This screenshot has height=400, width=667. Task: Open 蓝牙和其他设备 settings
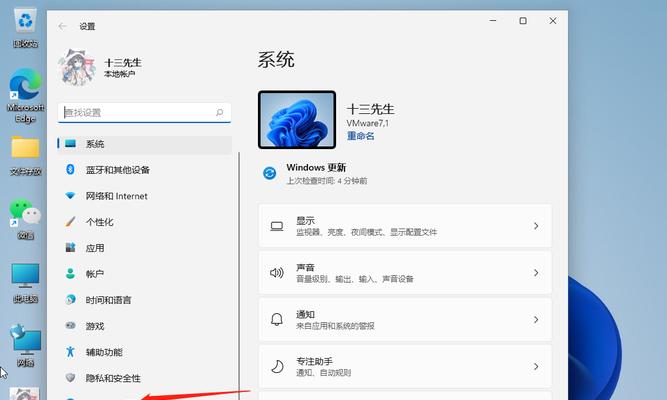pyautogui.click(x=145, y=170)
